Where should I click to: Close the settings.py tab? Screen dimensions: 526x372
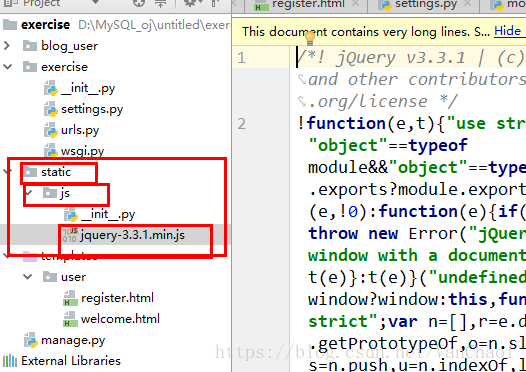[467, 3]
